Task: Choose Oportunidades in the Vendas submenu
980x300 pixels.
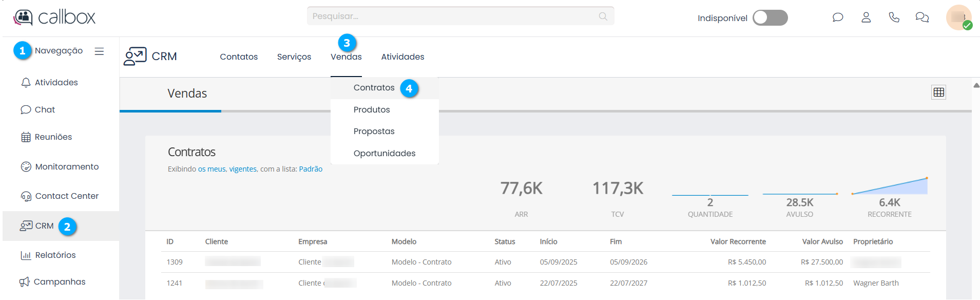Action: point(384,154)
